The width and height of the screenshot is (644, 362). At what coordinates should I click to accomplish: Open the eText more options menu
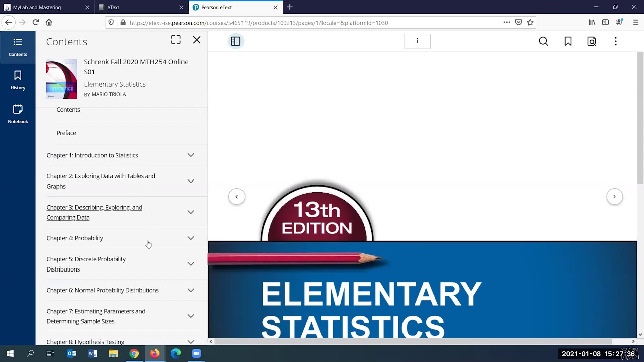(616, 41)
